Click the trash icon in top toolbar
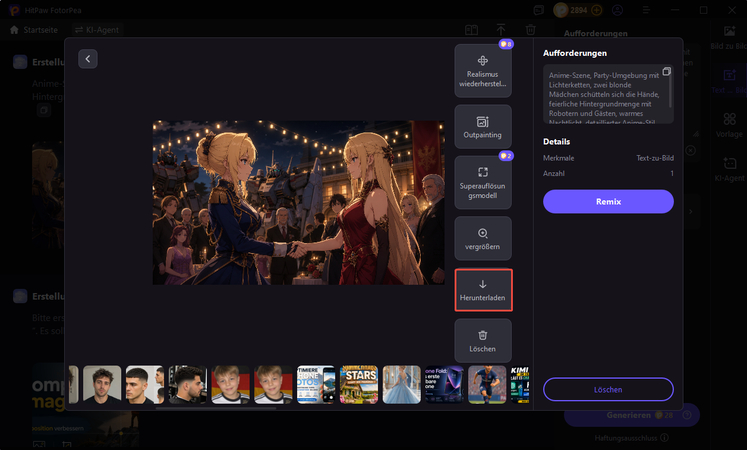This screenshot has height=450, width=747. tap(530, 30)
